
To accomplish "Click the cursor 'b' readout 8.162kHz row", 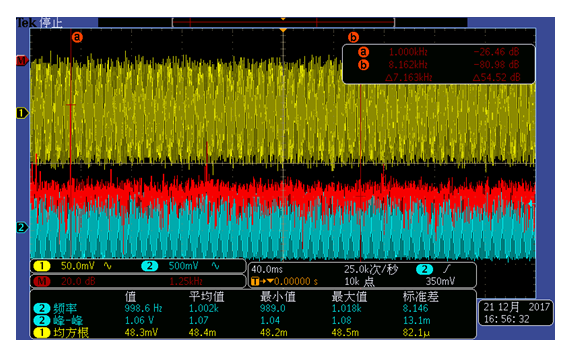I will [x=439, y=65].
